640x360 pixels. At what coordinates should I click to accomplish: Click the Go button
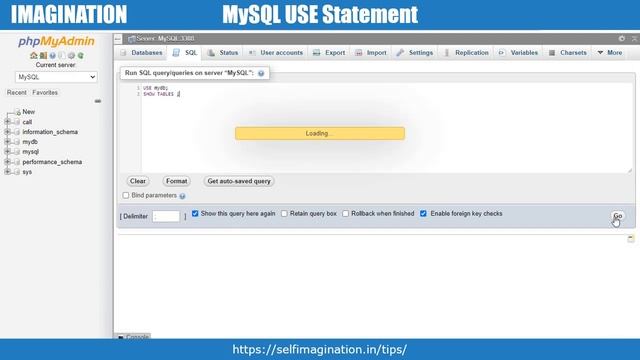coord(618,216)
